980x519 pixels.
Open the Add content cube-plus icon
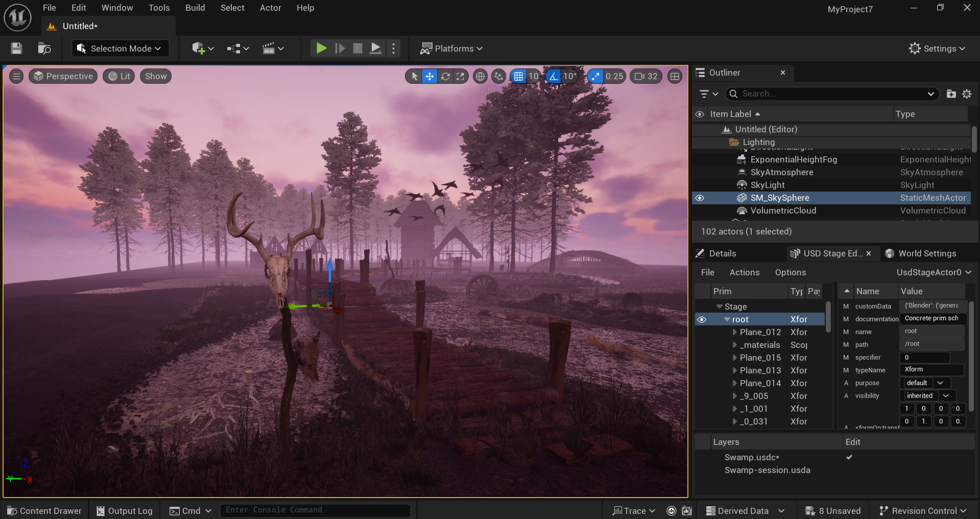click(203, 49)
